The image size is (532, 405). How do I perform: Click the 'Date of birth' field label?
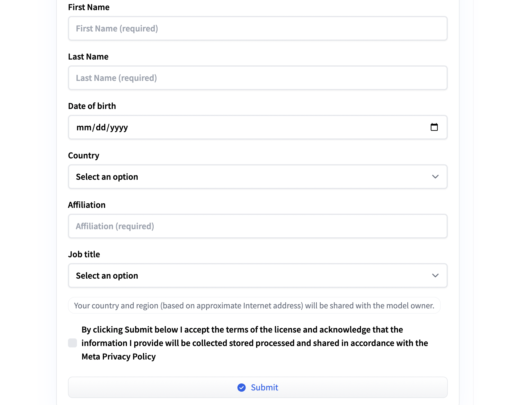(92, 106)
